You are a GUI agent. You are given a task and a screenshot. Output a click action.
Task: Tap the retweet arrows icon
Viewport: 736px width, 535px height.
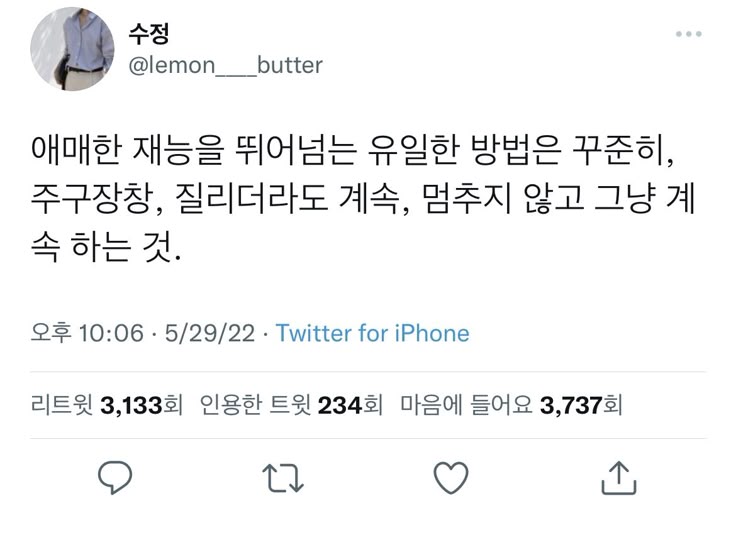click(x=285, y=478)
